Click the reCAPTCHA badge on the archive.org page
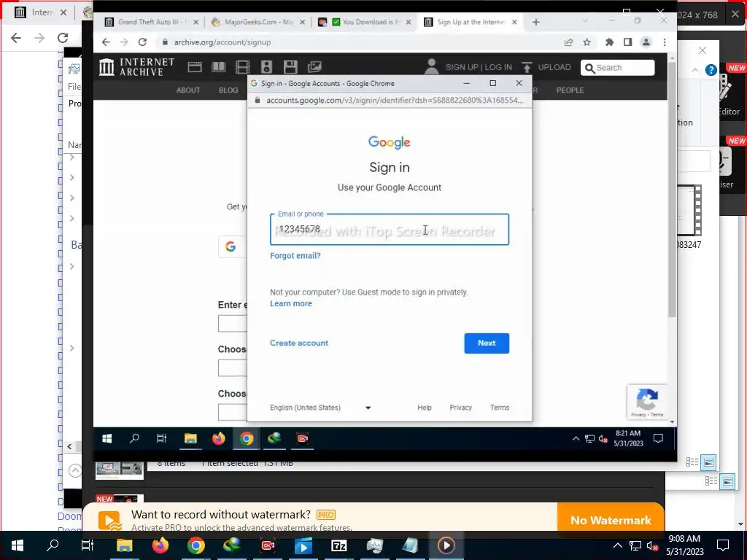Viewport: 747px width, 560px height. pyautogui.click(x=647, y=402)
